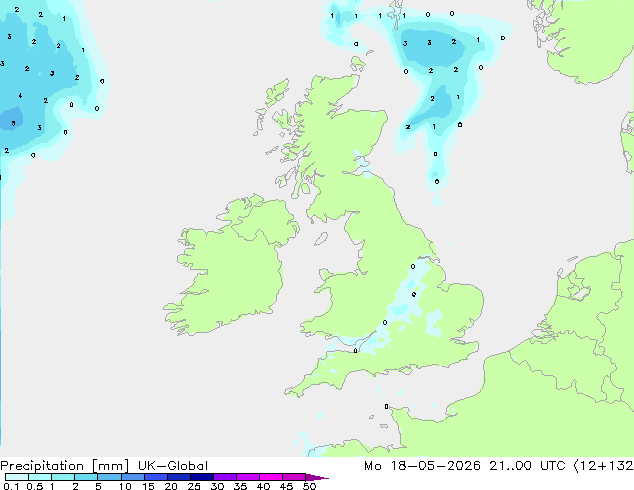The width and height of the screenshot is (634, 490).
Task: Click the 5–10 mm legend color swatch
Action: coord(109,477)
